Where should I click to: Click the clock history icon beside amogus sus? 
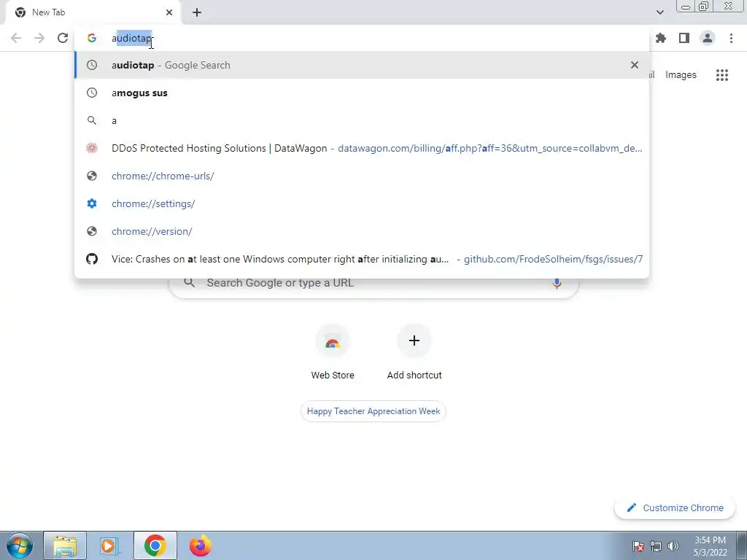[92, 93]
